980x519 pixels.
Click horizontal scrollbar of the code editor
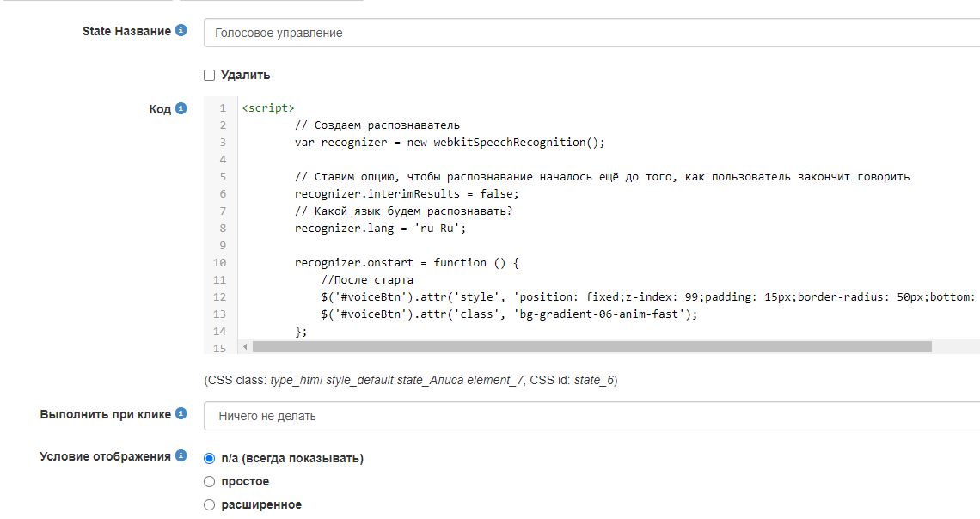592,346
